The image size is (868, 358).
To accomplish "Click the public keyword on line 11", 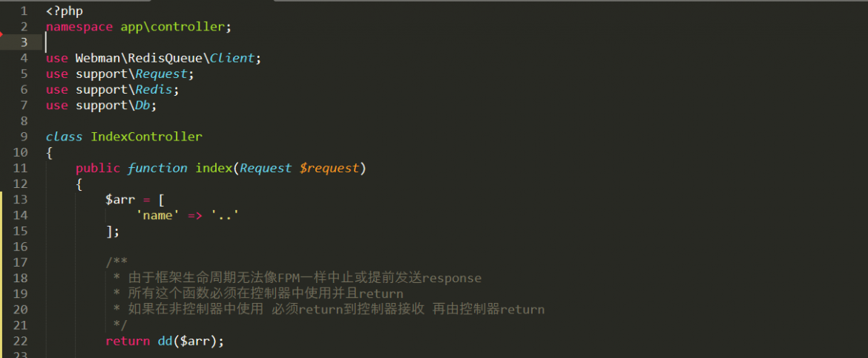I will click(x=98, y=168).
